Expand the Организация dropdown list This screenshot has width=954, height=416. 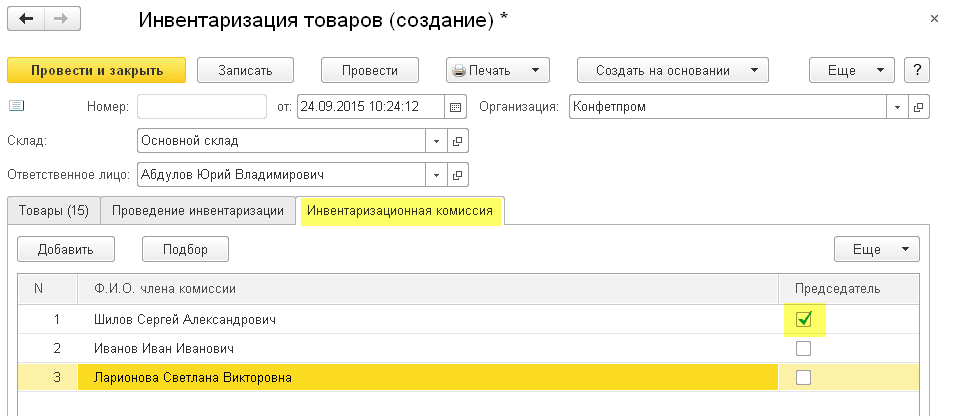pyautogui.click(x=897, y=106)
